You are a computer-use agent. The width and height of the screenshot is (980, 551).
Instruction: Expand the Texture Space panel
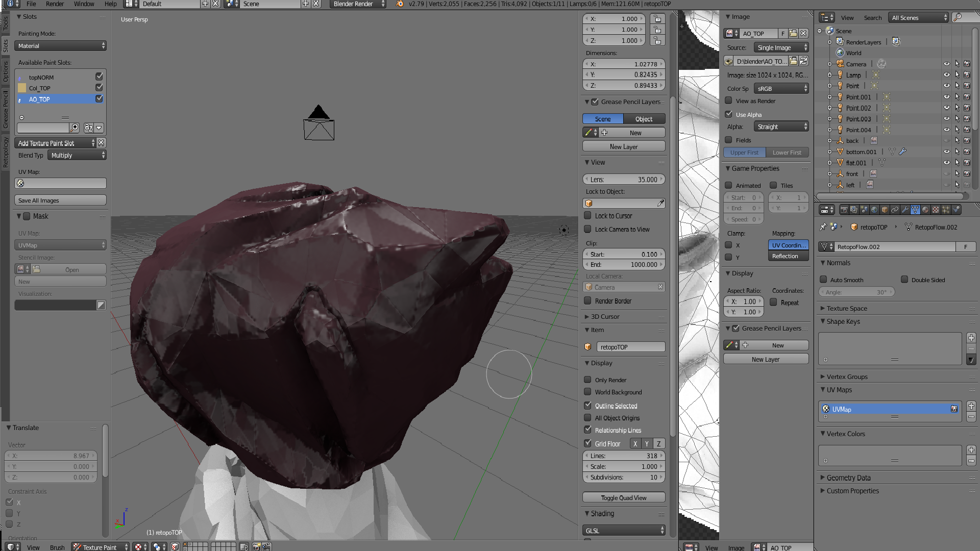847,309
